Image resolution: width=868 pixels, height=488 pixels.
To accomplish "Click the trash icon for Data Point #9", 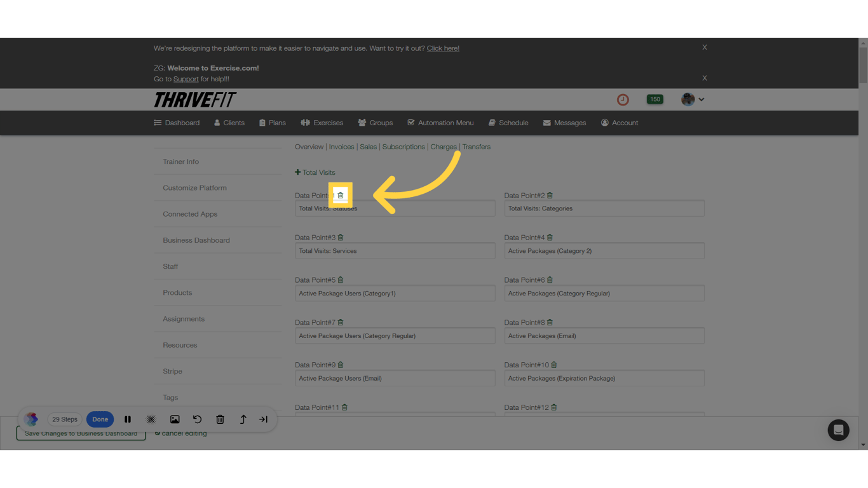I will coord(341,365).
